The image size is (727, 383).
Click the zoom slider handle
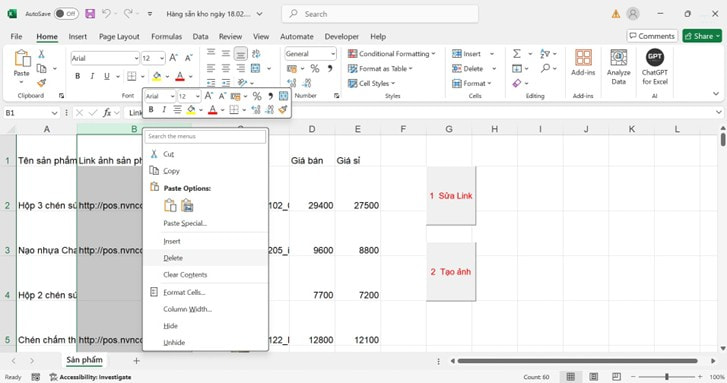[667, 377]
